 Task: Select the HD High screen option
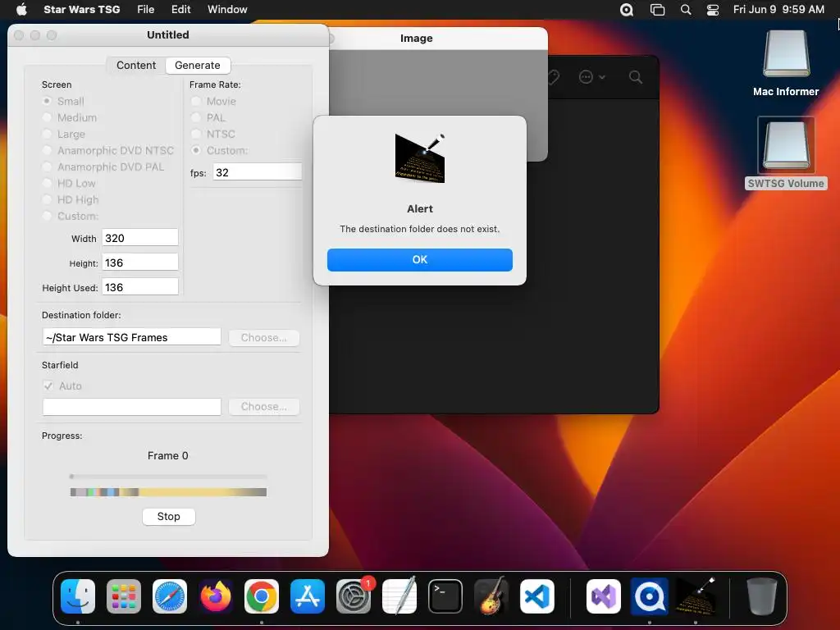47,200
